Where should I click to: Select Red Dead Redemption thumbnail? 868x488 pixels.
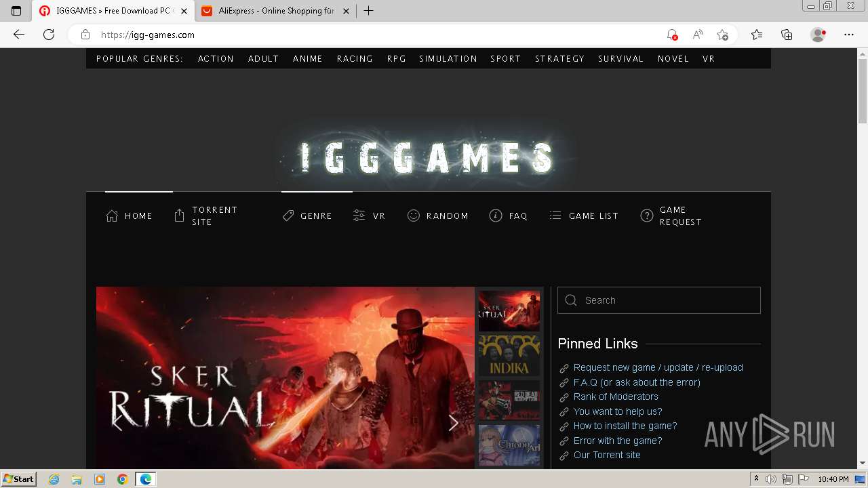point(509,401)
